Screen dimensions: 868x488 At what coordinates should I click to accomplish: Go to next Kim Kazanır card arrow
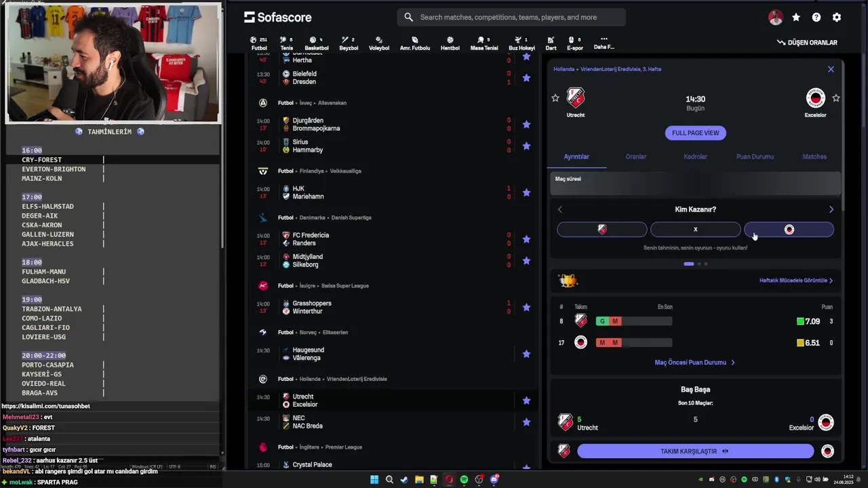831,209
